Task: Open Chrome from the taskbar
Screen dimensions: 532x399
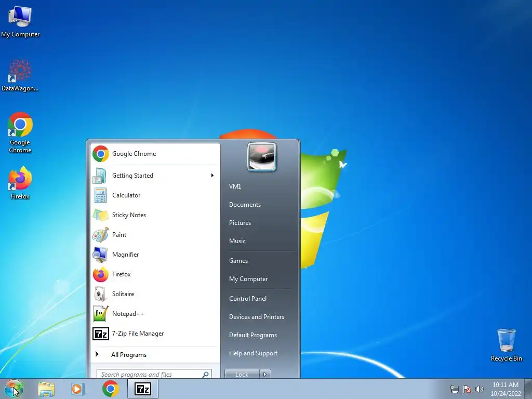Action: (110, 389)
